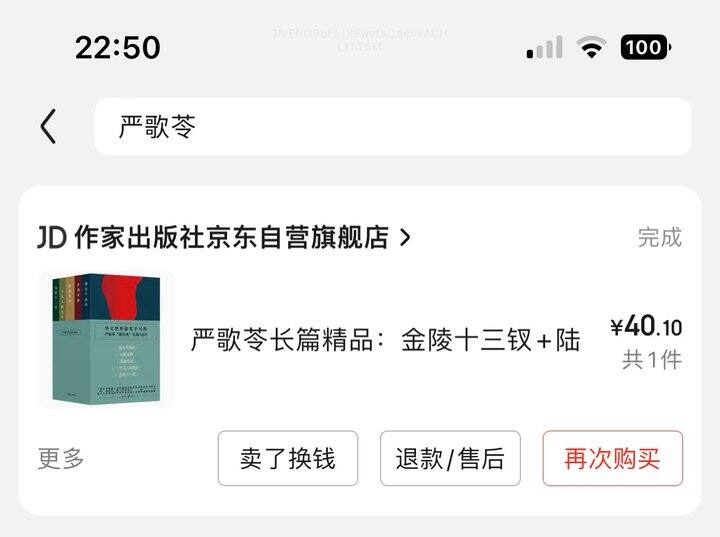Tap the back arrow beside search bar
Viewport: 720px width, 537px height.
coord(48,126)
